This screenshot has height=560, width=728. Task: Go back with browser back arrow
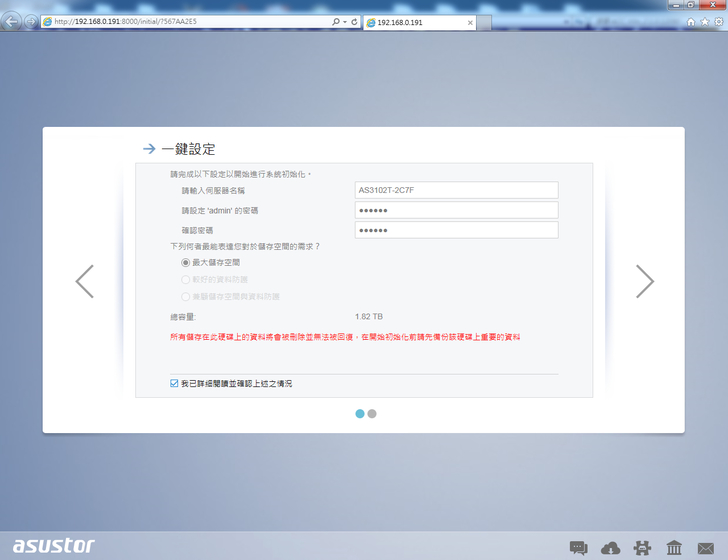click(12, 21)
